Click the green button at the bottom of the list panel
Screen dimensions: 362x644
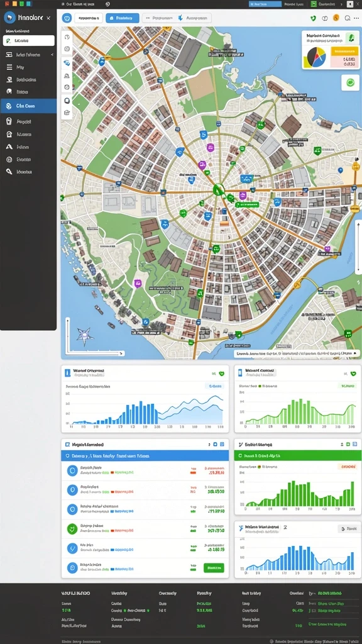[x=214, y=568]
